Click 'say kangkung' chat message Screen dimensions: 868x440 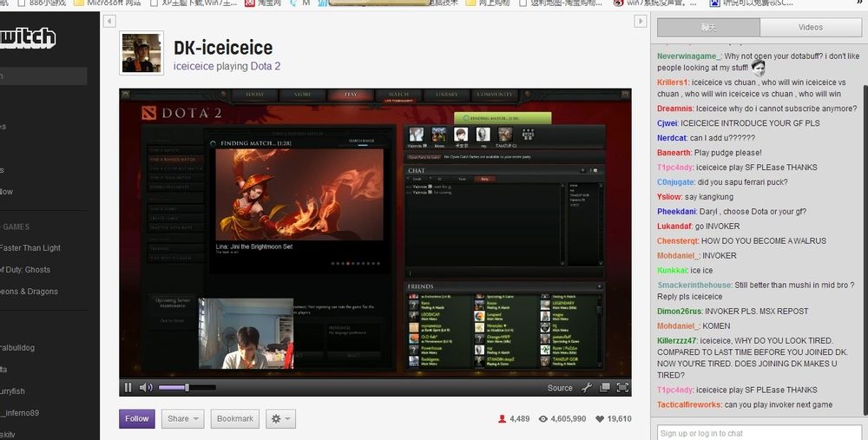pos(709,197)
